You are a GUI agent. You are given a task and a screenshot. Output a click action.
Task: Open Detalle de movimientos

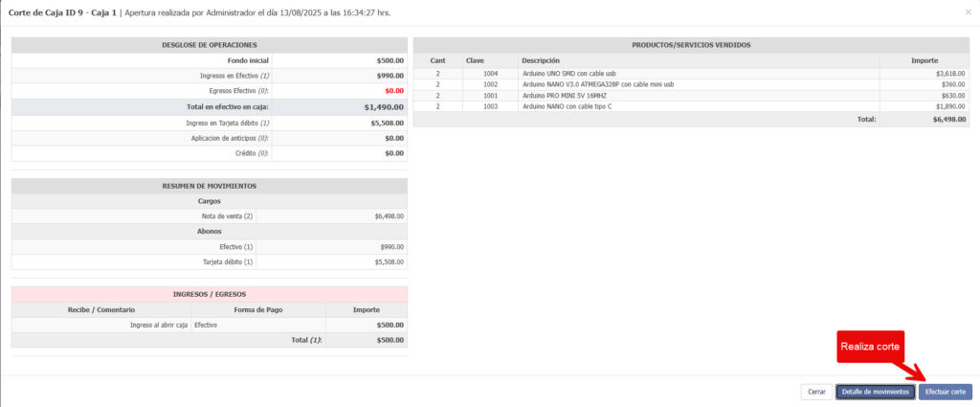coord(875,392)
